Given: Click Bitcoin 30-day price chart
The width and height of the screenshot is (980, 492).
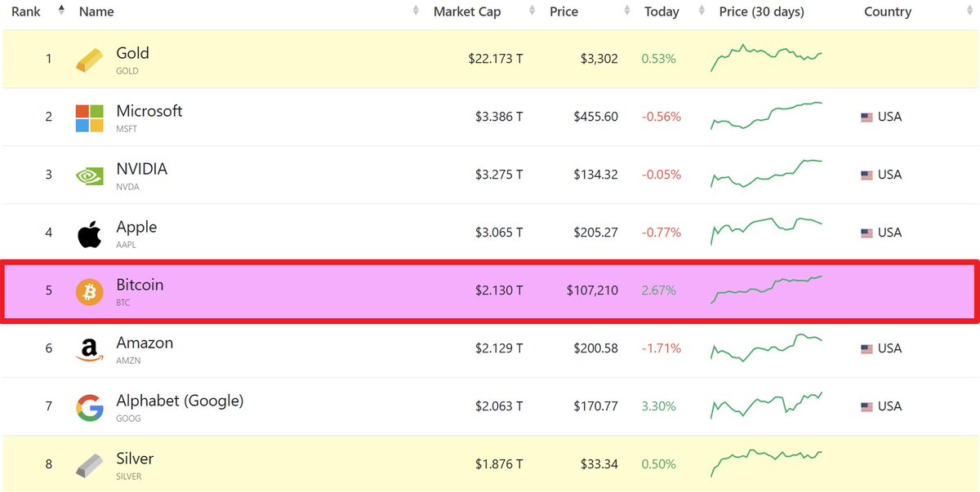Looking at the screenshot, I should (766, 290).
